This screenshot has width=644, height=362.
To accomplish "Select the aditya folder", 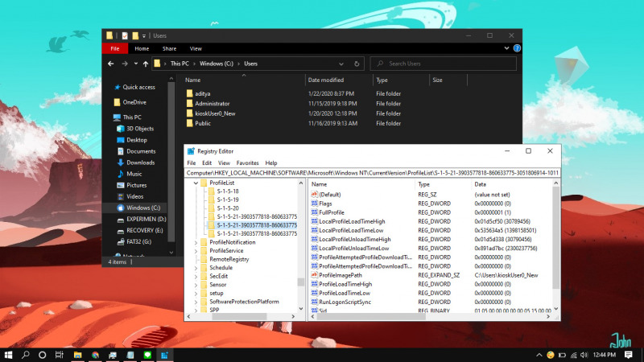I will click(x=203, y=93).
